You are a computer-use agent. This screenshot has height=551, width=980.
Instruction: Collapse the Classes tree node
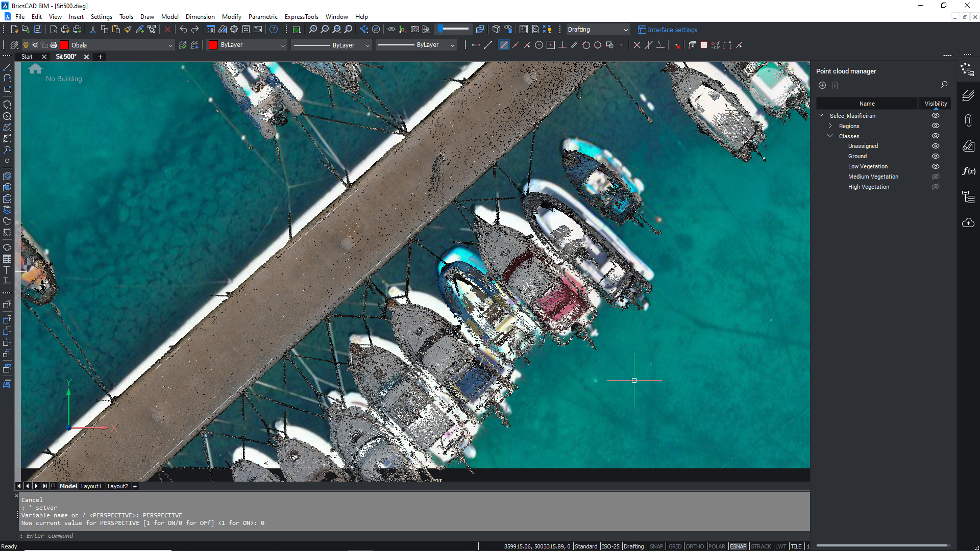[830, 136]
